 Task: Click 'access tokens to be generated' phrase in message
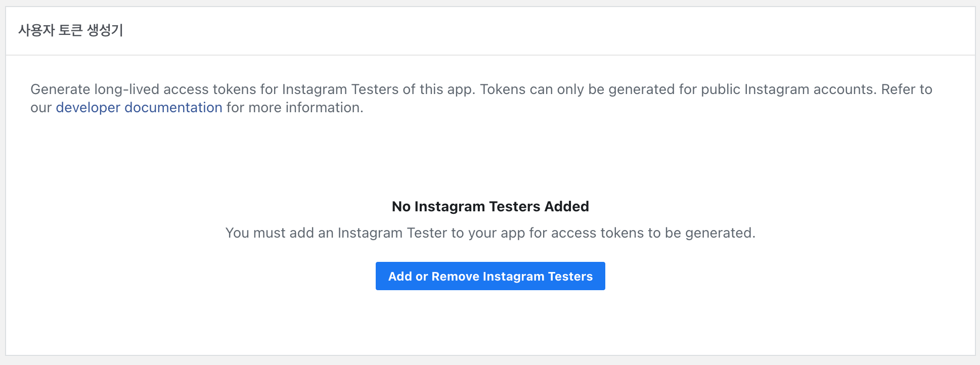point(653,233)
